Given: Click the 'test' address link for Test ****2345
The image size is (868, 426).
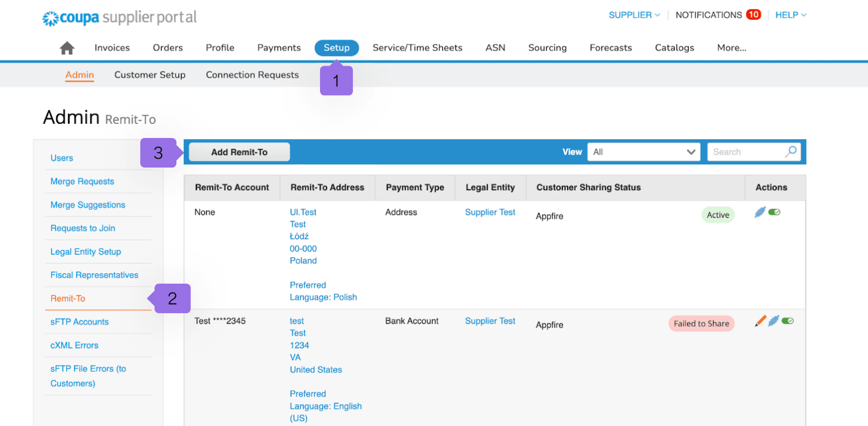Looking at the screenshot, I should pos(297,321).
